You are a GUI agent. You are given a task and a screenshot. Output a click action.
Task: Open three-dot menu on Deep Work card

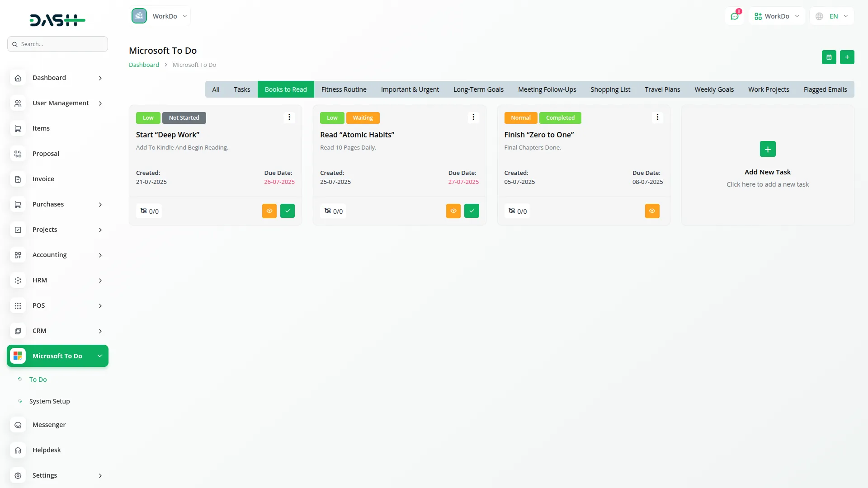[289, 117]
